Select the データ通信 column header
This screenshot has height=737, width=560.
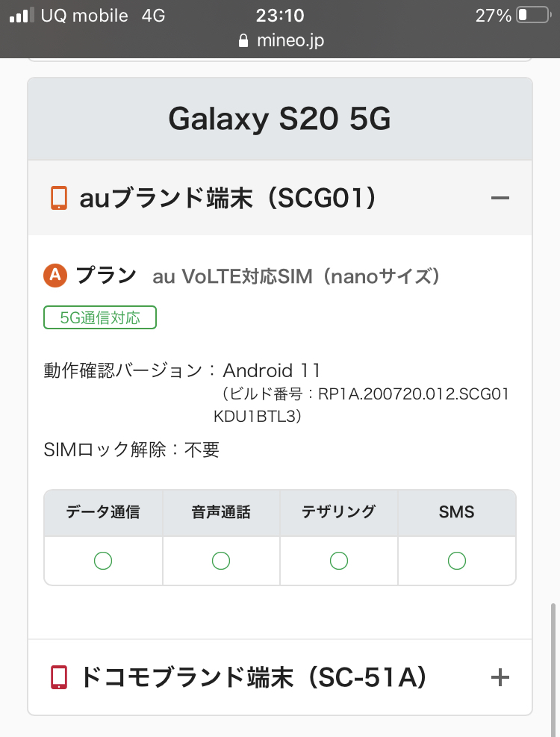pos(103,512)
